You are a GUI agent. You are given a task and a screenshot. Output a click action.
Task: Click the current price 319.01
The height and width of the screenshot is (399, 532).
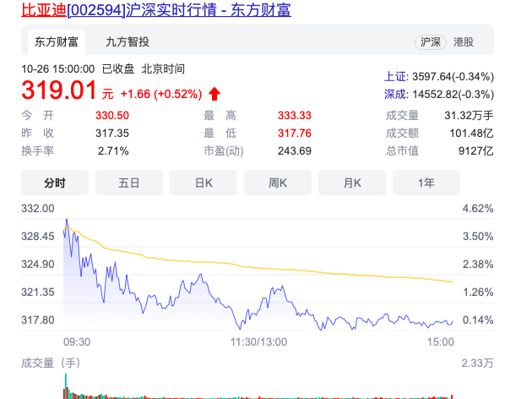tap(59, 90)
